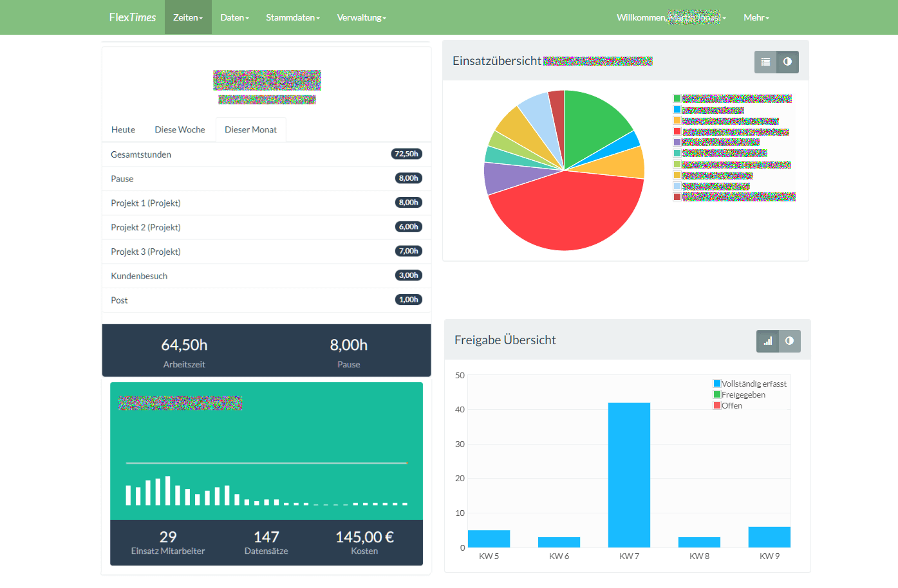The height and width of the screenshot is (588, 898).
Task: Open the Zeiten dropdown menu
Action: (188, 17)
